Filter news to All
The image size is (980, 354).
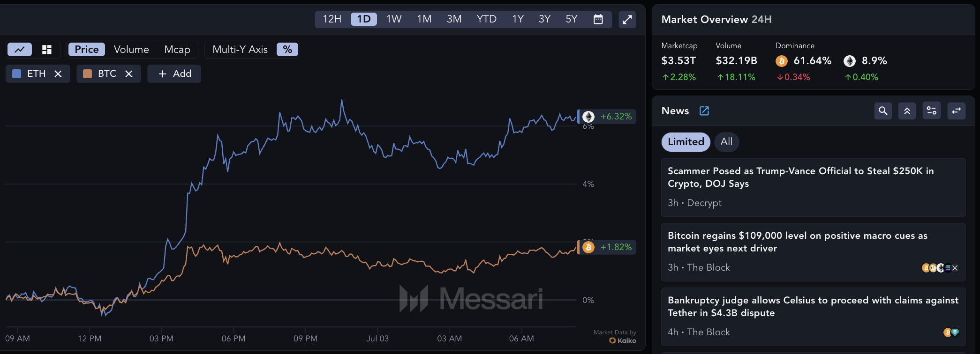726,142
